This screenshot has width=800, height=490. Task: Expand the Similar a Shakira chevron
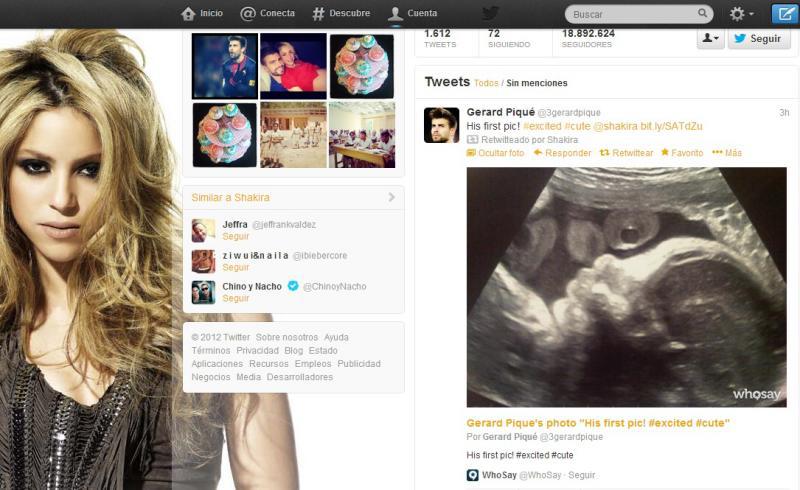coord(391,197)
